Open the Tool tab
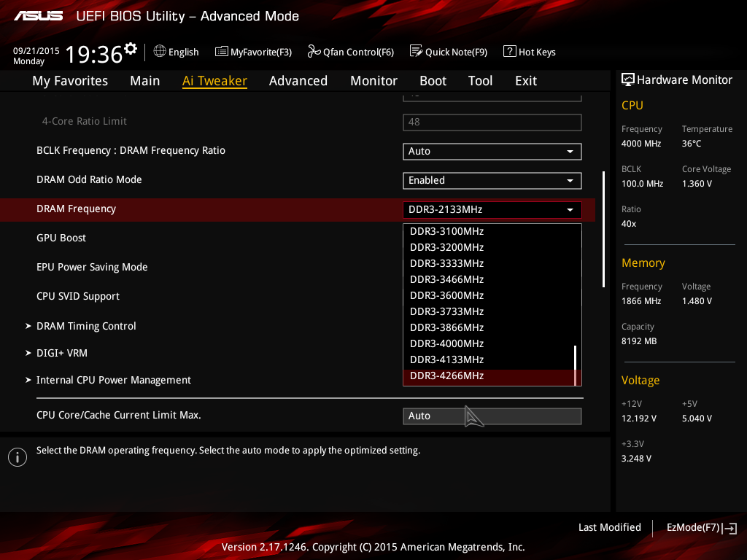This screenshot has width=747, height=560. 480,81
